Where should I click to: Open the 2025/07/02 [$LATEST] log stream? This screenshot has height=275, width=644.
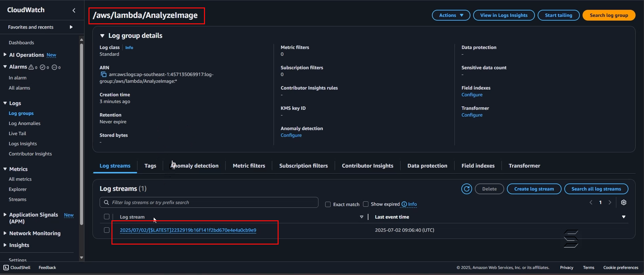coord(188,230)
